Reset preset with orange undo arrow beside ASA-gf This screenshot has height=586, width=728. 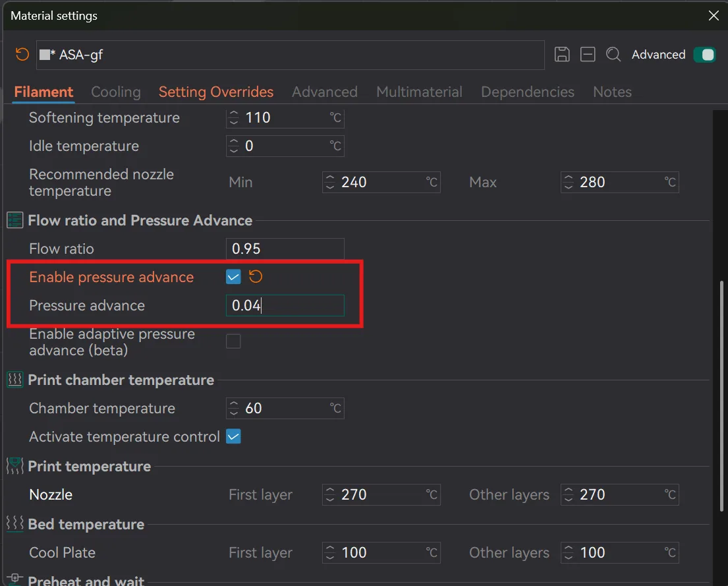pos(22,54)
